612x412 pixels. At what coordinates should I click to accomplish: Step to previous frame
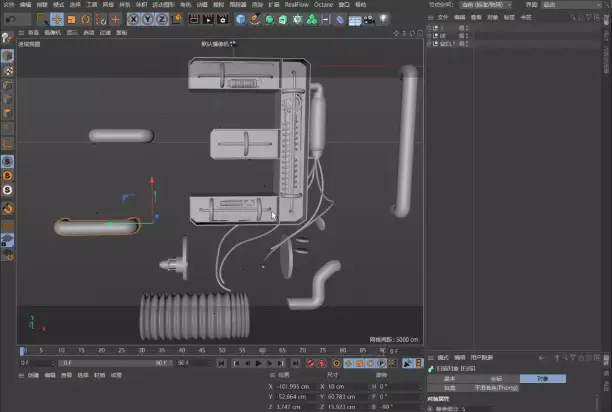click(x=247, y=364)
